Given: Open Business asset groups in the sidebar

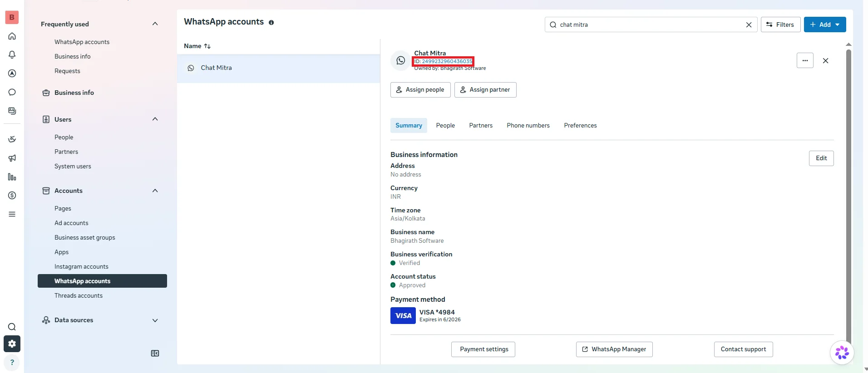Looking at the screenshot, I should 85,238.
